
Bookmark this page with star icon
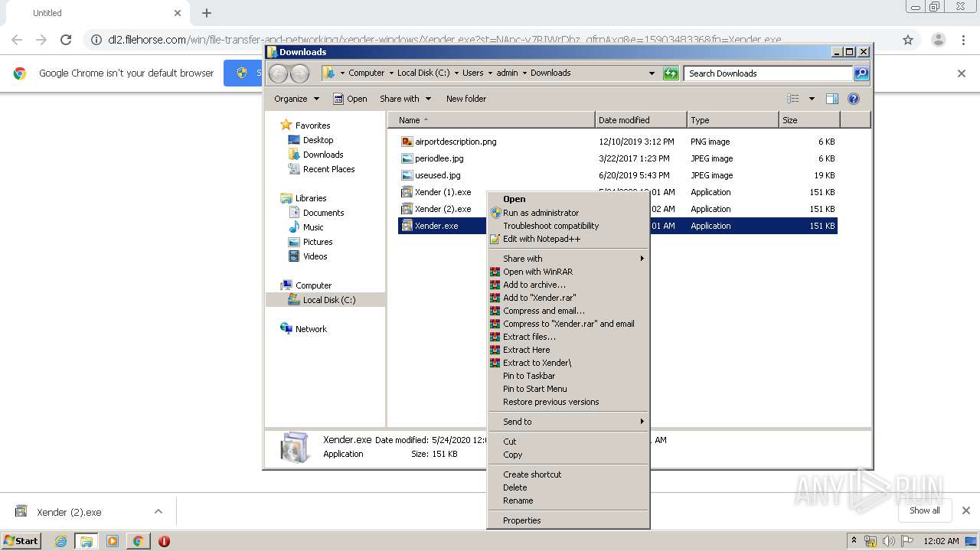click(x=908, y=40)
